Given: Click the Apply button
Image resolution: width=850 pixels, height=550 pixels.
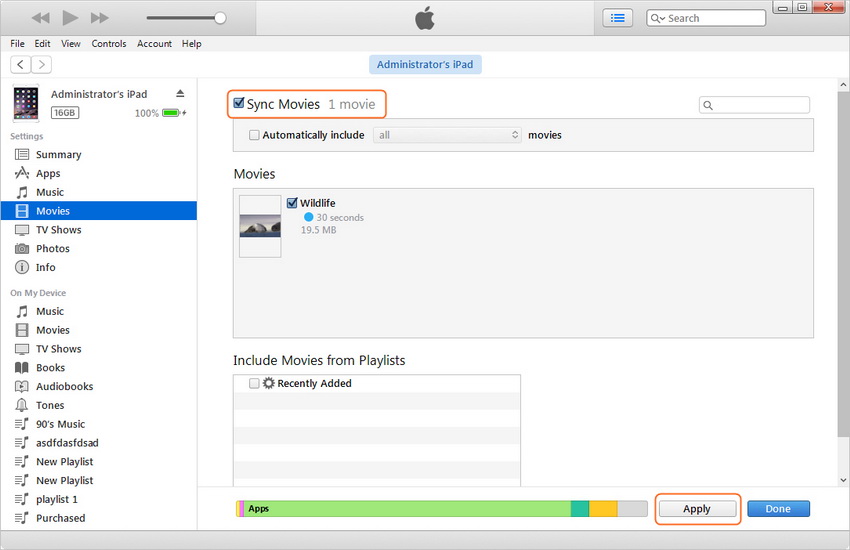Looking at the screenshot, I should [697, 509].
